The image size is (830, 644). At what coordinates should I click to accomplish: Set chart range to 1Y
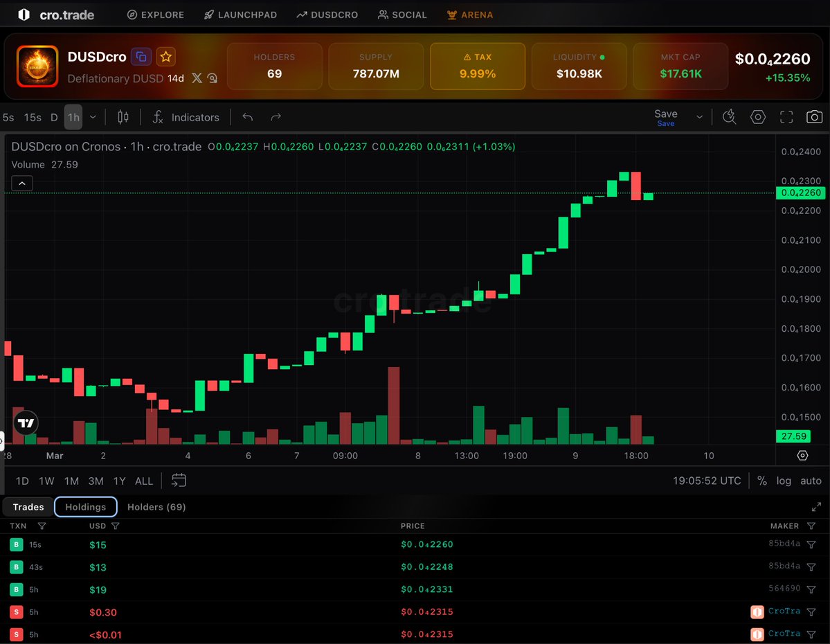120,481
